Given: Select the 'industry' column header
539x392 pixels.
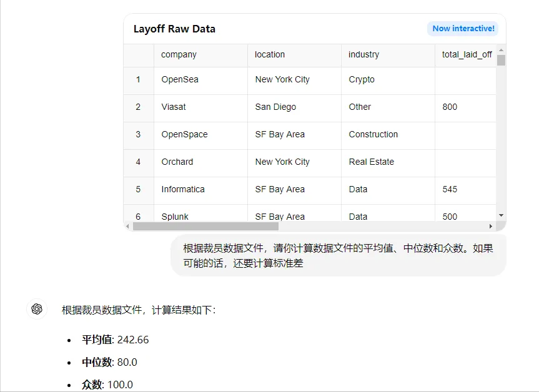Looking at the screenshot, I should coord(388,55).
